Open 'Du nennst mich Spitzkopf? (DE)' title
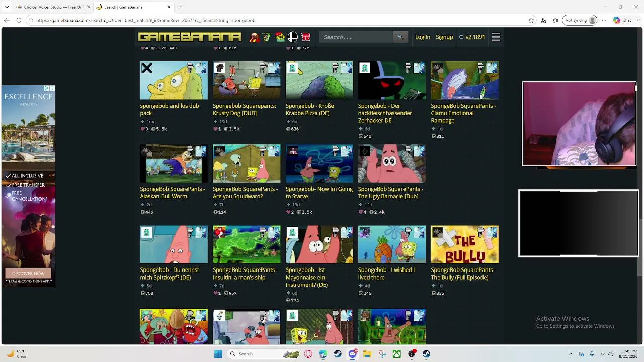 [170, 274]
